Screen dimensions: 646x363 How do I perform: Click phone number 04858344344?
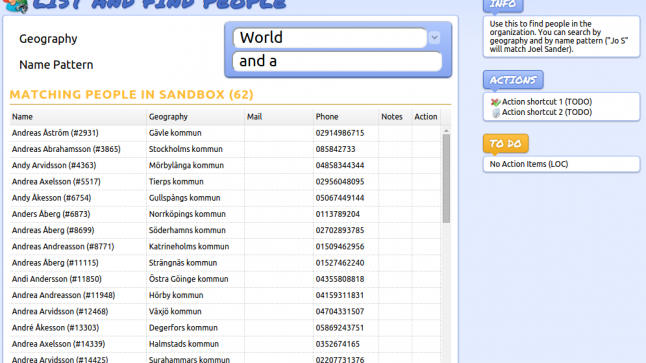[340, 166]
